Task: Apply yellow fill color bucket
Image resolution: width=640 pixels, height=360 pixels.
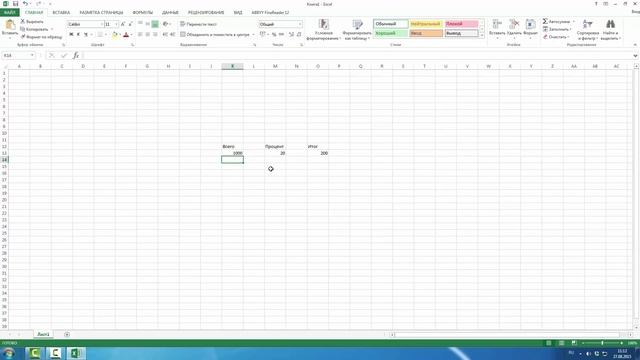Action: click(115, 35)
